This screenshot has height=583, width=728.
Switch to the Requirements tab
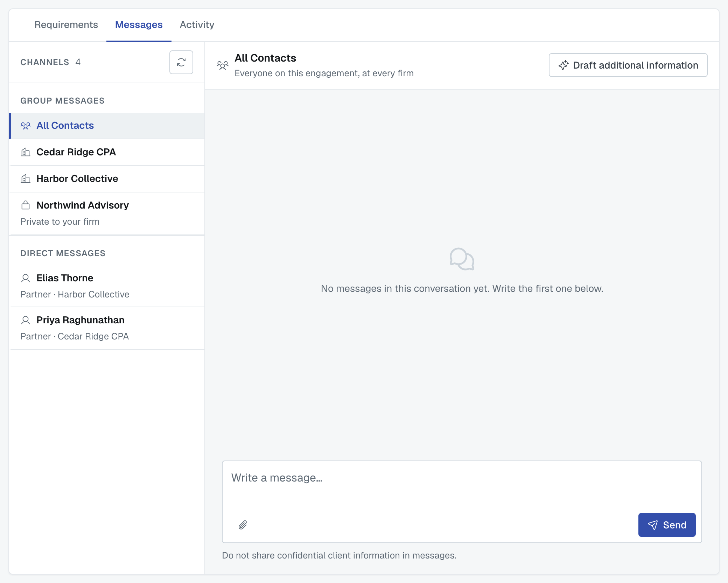[x=66, y=25]
